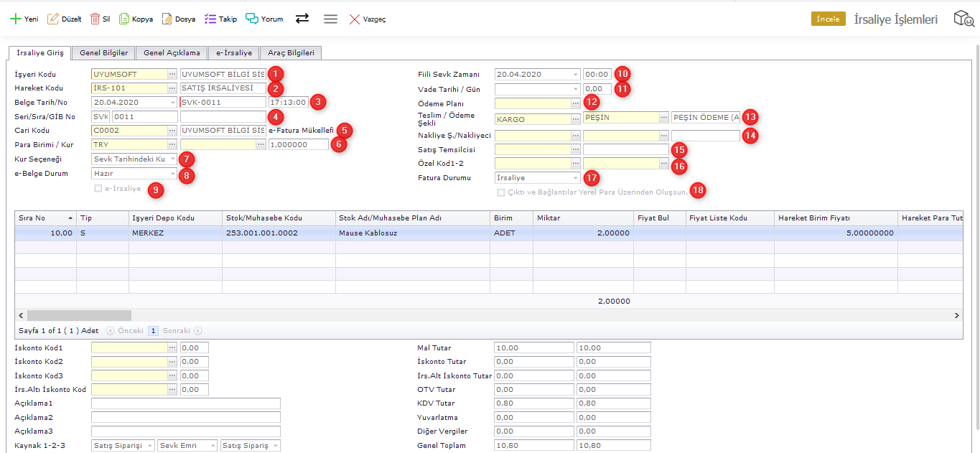The image size is (980, 453).
Task: Expand the Fatura Durumu dropdown
Action: pos(576,177)
